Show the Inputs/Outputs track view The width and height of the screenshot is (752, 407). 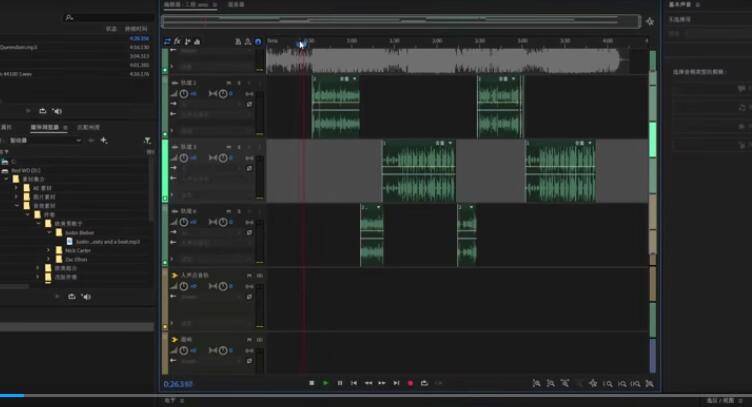(167, 41)
